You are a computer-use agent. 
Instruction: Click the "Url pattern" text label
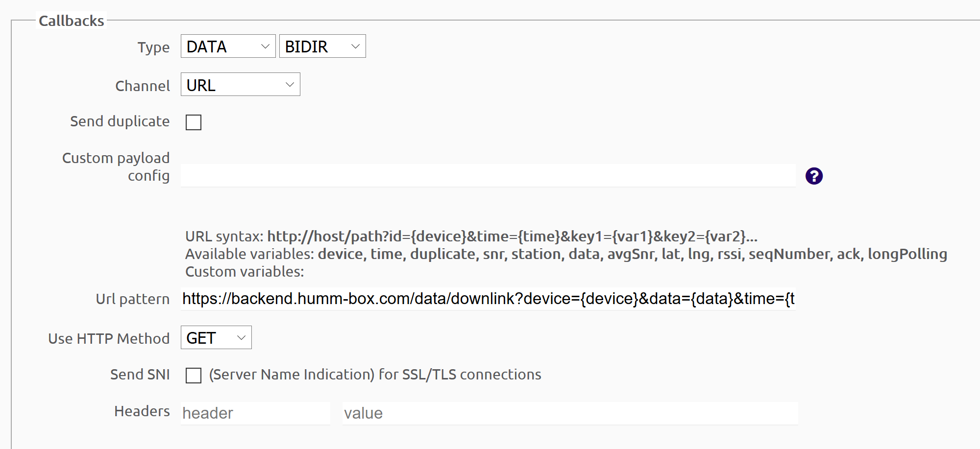[133, 299]
